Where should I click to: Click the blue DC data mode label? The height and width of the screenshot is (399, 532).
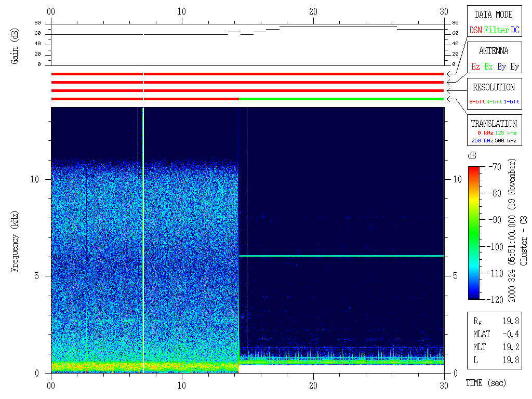515,30
